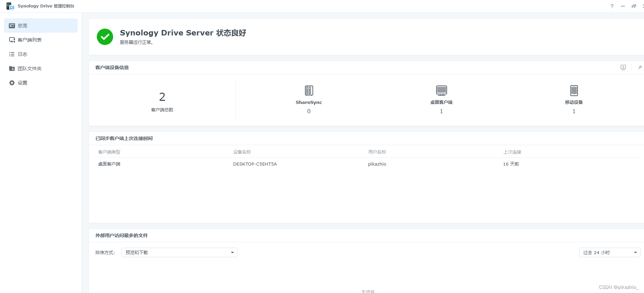Image resolution: width=644 pixels, height=293 pixels.
Task: Click the 客户端设备信息 section title
Action: (112, 67)
